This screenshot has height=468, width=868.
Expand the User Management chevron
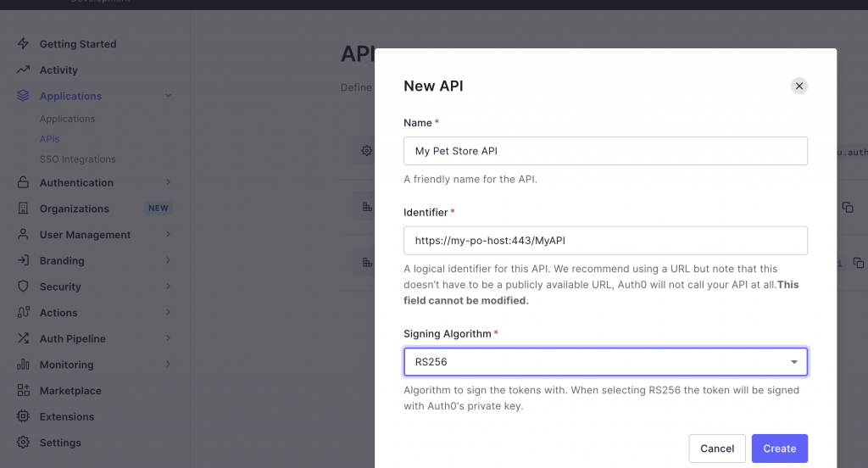tap(168, 234)
